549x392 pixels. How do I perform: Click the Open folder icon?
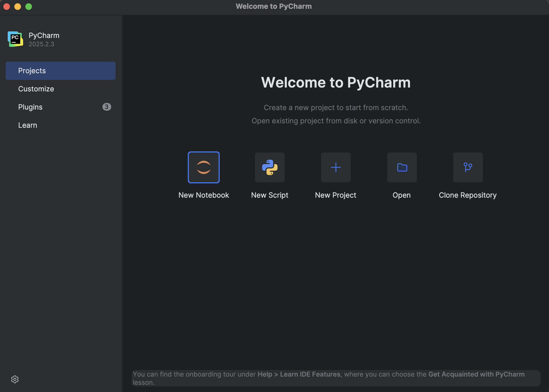coord(402,167)
